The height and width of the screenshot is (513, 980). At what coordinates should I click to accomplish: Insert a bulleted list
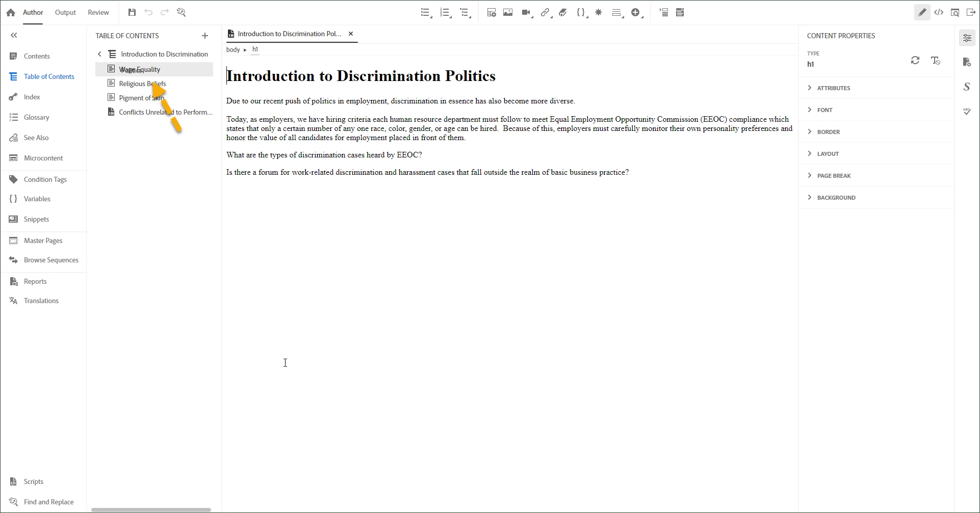[x=426, y=13]
